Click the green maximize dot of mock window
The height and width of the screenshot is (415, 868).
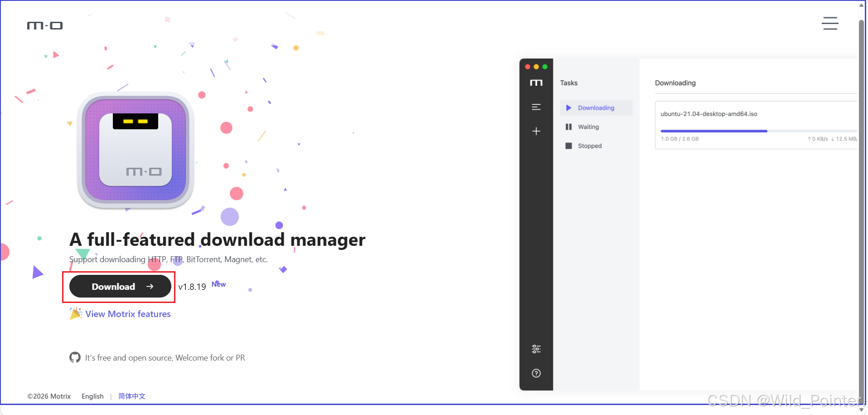point(545,67)
